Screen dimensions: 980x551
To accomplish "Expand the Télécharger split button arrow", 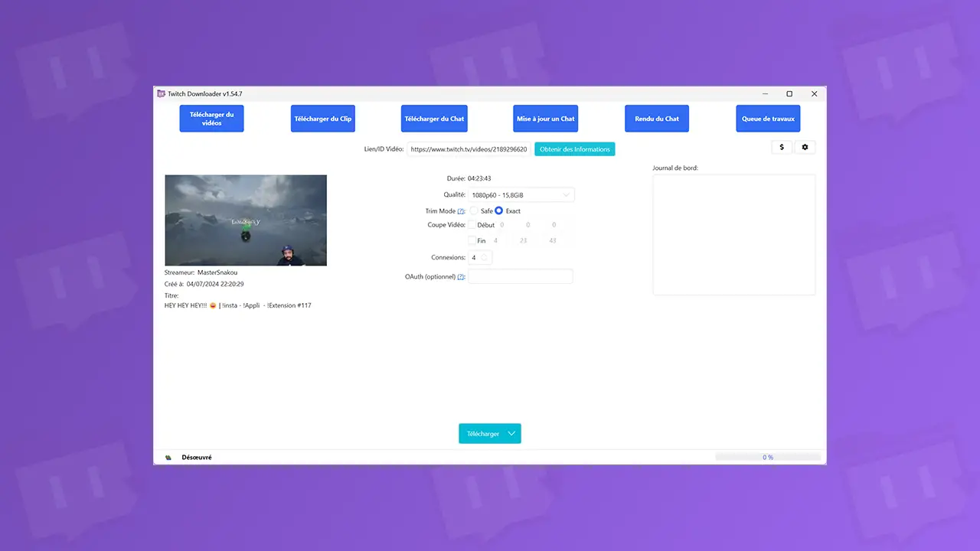I will [513, 433].
